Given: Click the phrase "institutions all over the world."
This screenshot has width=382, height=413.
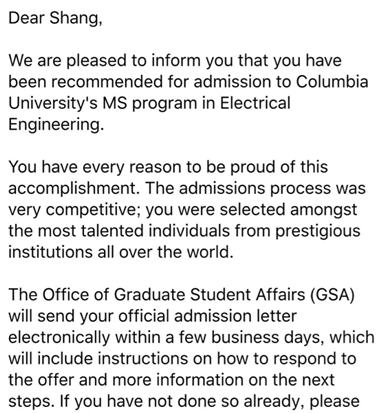Looking at the screenshot, I should tap(121, 252).
